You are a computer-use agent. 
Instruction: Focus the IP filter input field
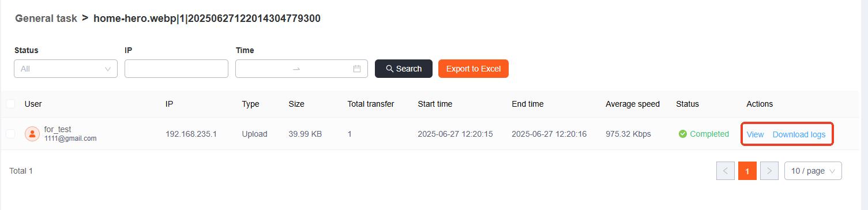[x=176, y=69]
